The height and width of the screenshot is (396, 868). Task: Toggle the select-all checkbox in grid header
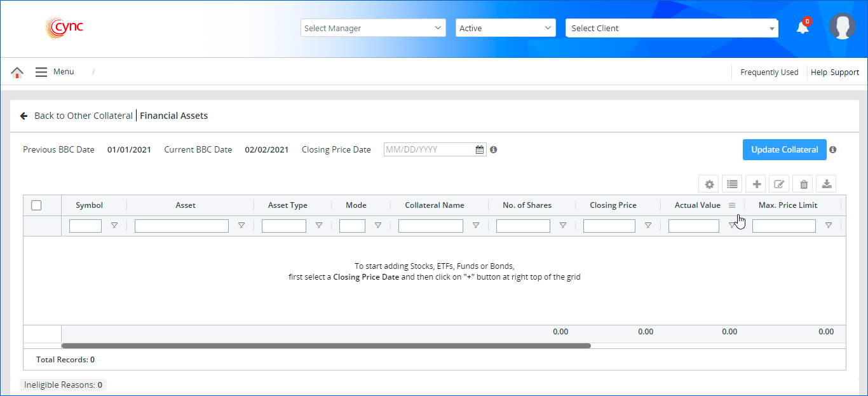[x=36, y=205]
